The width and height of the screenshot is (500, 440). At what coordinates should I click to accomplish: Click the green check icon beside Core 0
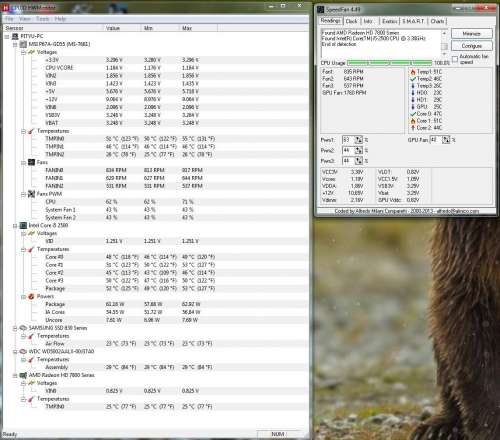pos(413,114)
